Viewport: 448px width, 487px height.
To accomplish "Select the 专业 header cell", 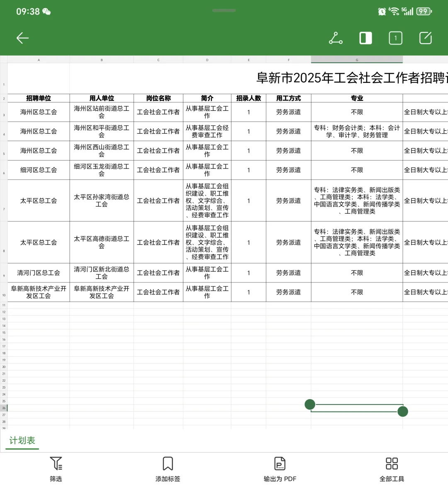I will point(357,98).
